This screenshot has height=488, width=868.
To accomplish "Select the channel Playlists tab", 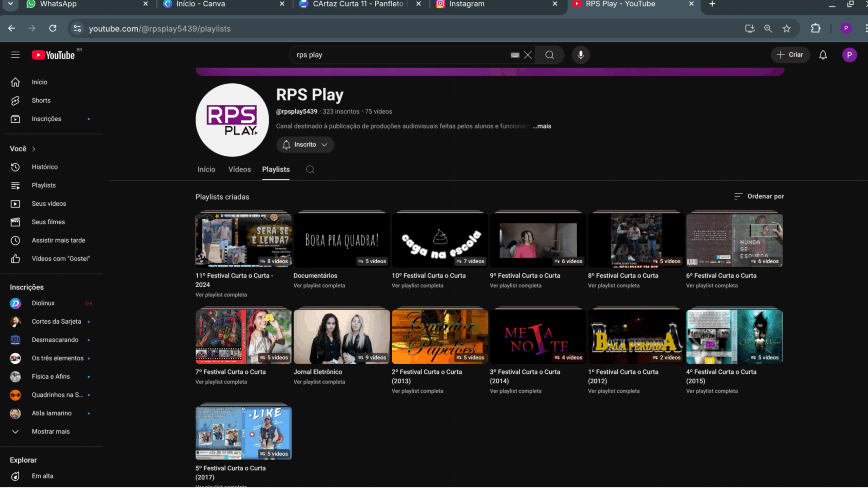I will pyautogui.click(x=276, y=169).
